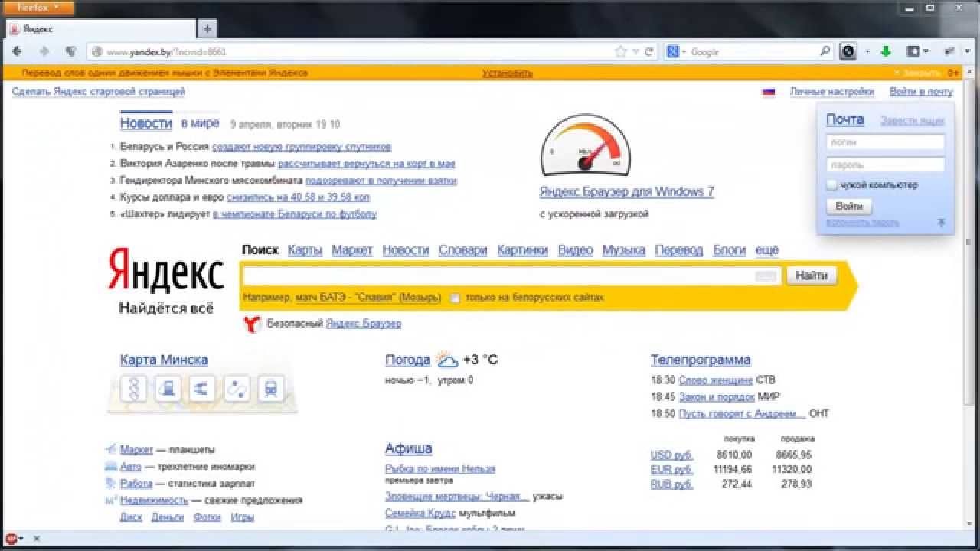Click the site identity globe icon in address bar
The width and height of the screenshot is (980, 551).
coord(97,52)
